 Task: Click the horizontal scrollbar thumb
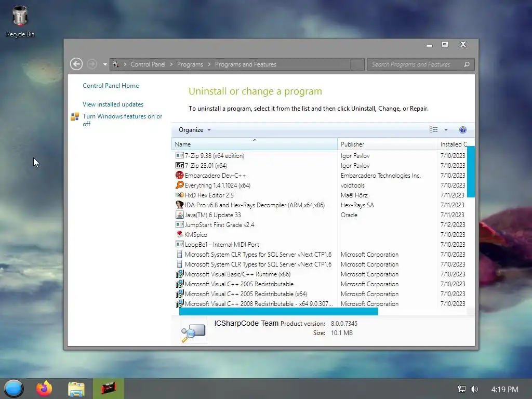(278, 312)
